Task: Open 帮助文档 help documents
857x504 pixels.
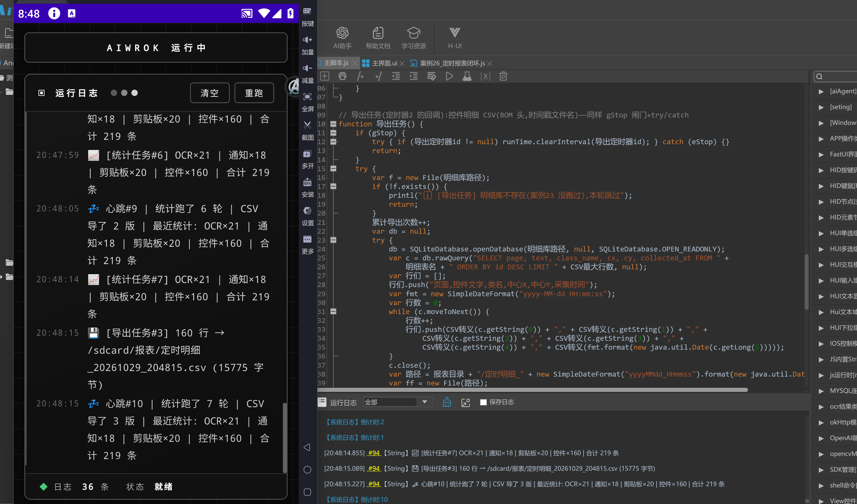Action: (x=378, y=38)
